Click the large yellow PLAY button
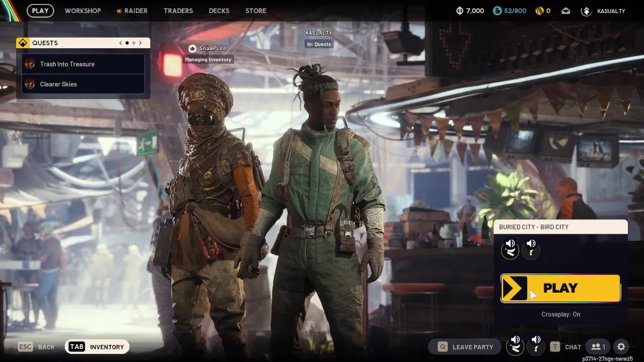Viewport: 644px width, 362px height. point(560,288)
